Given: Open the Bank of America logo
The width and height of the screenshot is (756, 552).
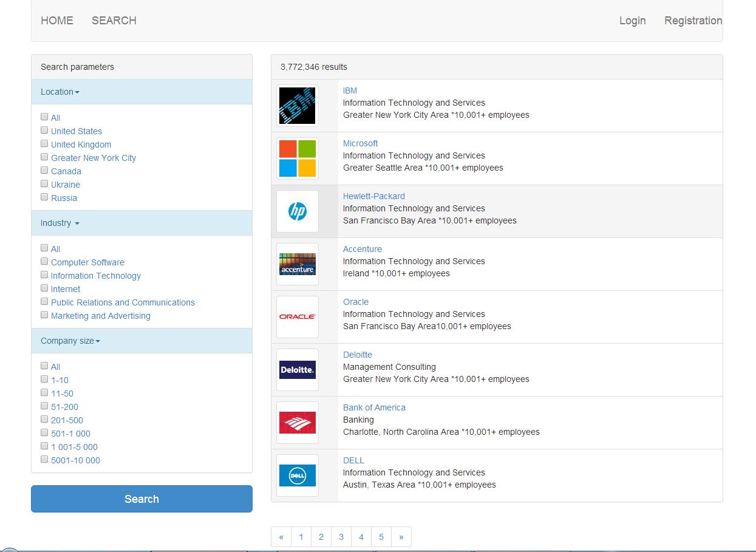Looking at the screenshot, I should coord(297,423).
